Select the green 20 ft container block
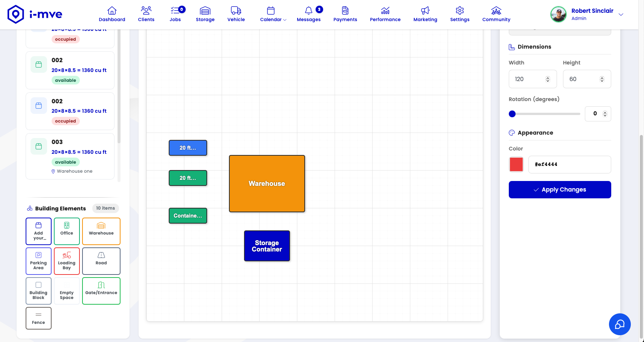The height and width of the screenshot is (342, 644). click(x=188, y=178)
